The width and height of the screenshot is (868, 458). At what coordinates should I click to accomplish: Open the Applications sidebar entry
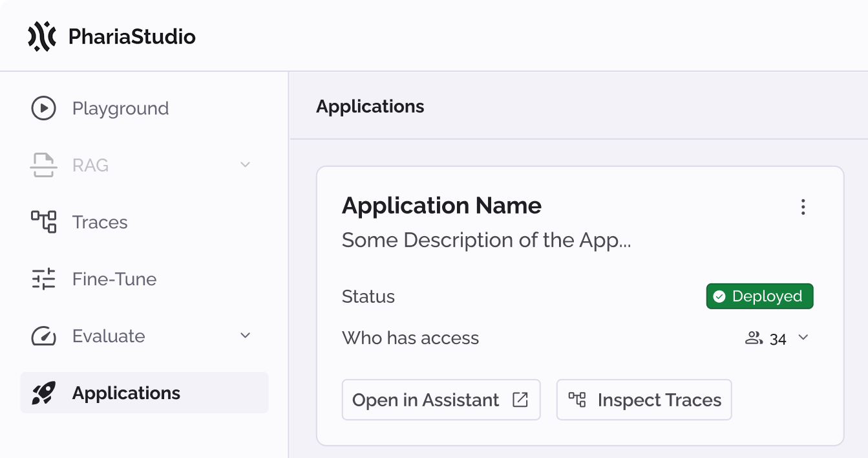[x=125, y=393]
